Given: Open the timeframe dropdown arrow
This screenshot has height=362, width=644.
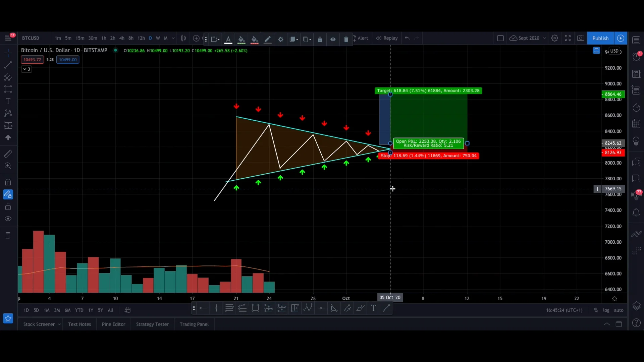Looking at the screenshot, I should coord(173,38).
